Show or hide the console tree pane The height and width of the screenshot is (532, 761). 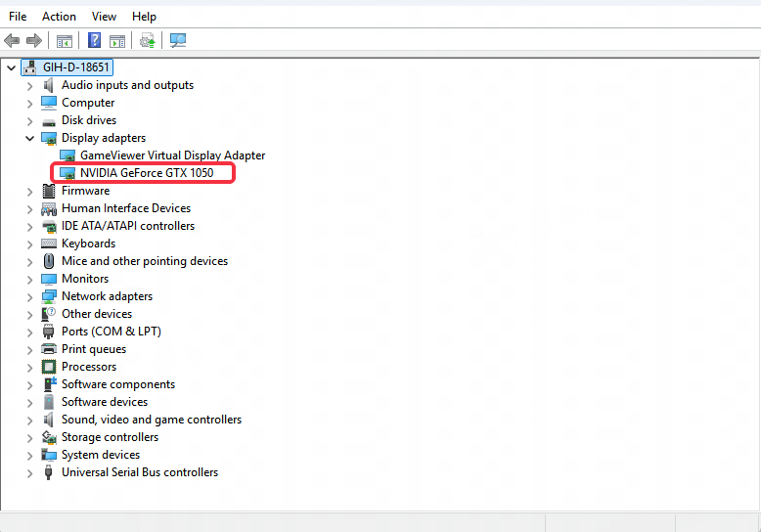tap(64, 41)
